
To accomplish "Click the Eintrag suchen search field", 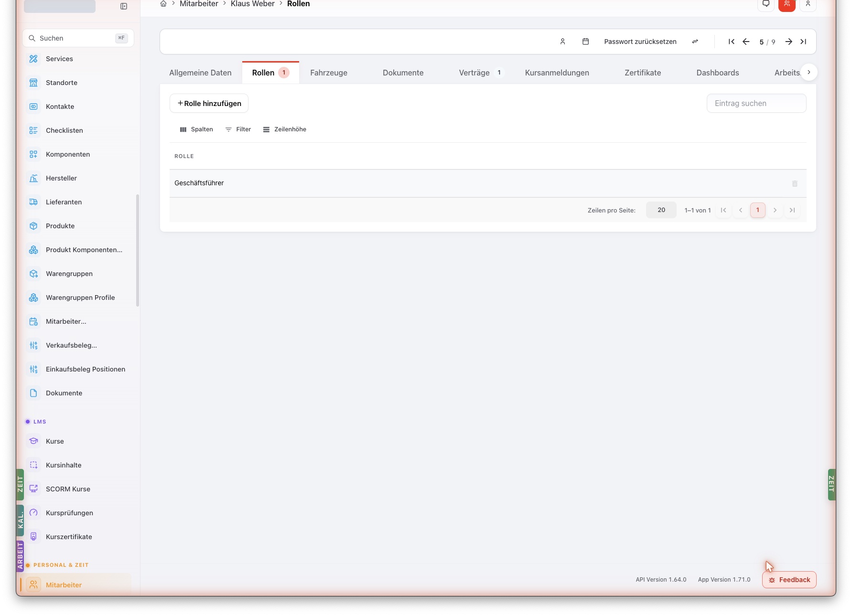I will (x=756, y=103).
